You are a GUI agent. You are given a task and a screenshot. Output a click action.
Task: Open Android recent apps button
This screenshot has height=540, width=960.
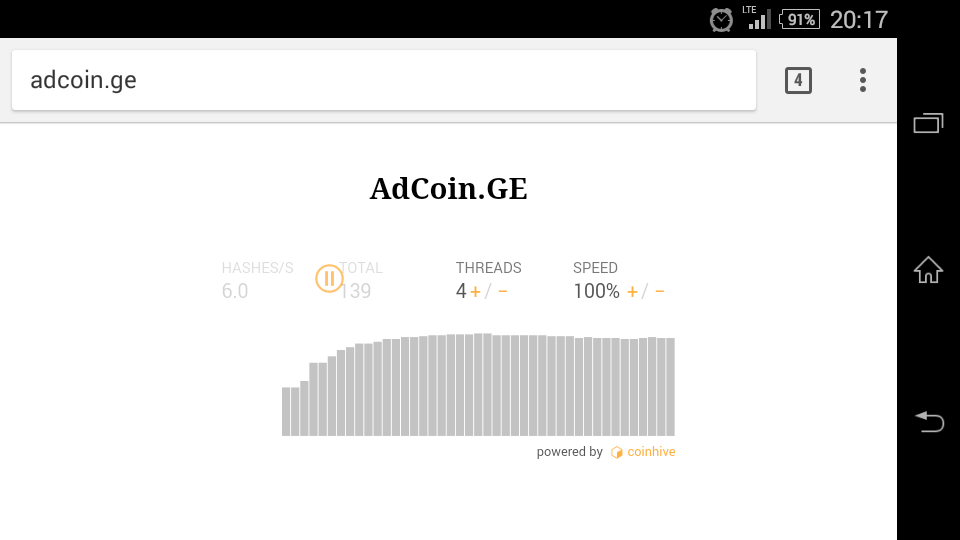(928, 123)
